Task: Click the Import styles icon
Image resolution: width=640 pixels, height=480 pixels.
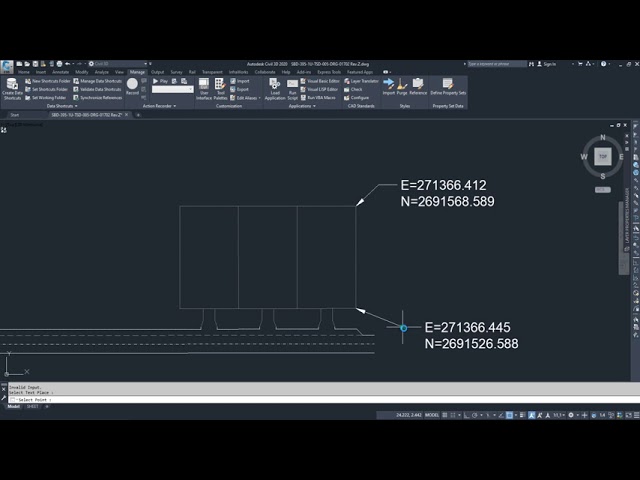Action: [388, 86]
